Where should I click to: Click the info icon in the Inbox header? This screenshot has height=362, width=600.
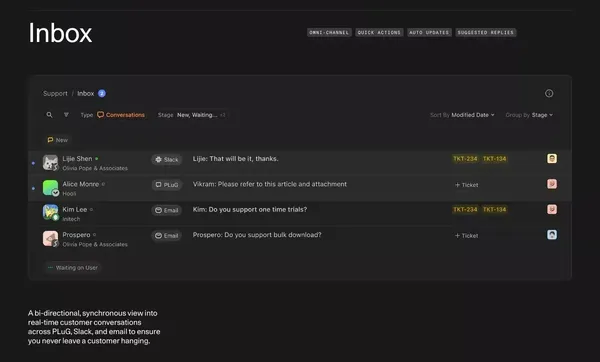pyautogui.click(x=549, y=93)
